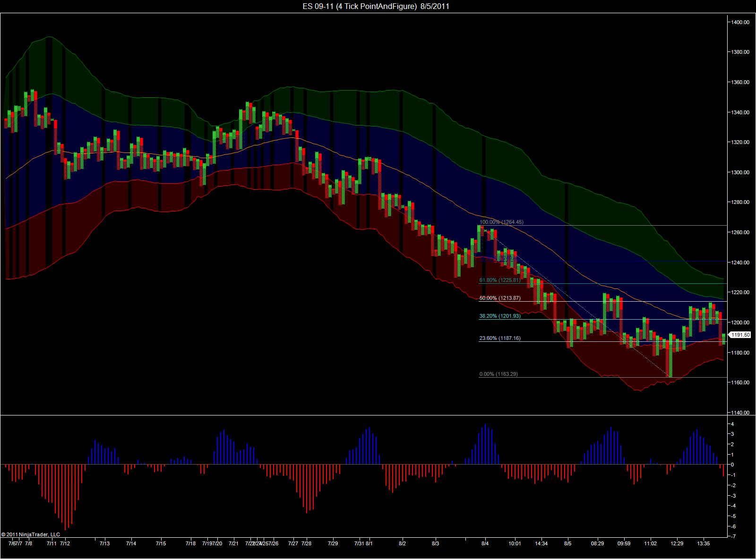This screenshot has height=559, width=756.
Task: Select the current price marker 1191.50
Action: 740,335
